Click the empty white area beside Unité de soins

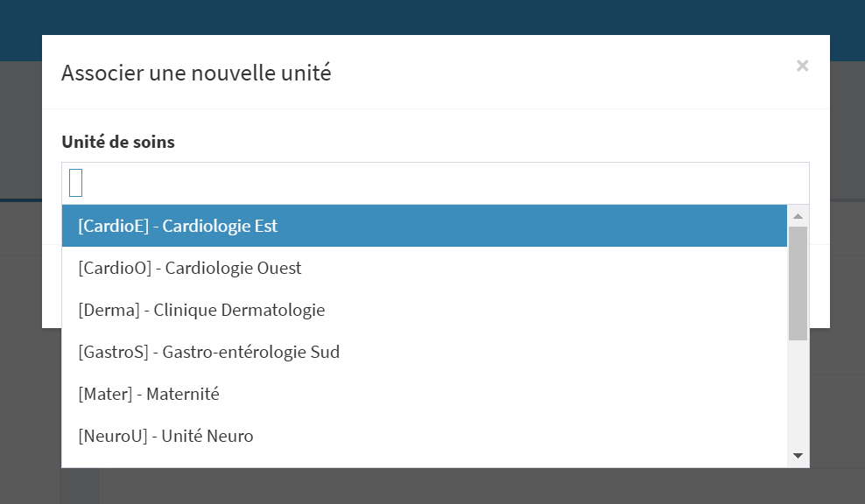coord(491,143)
